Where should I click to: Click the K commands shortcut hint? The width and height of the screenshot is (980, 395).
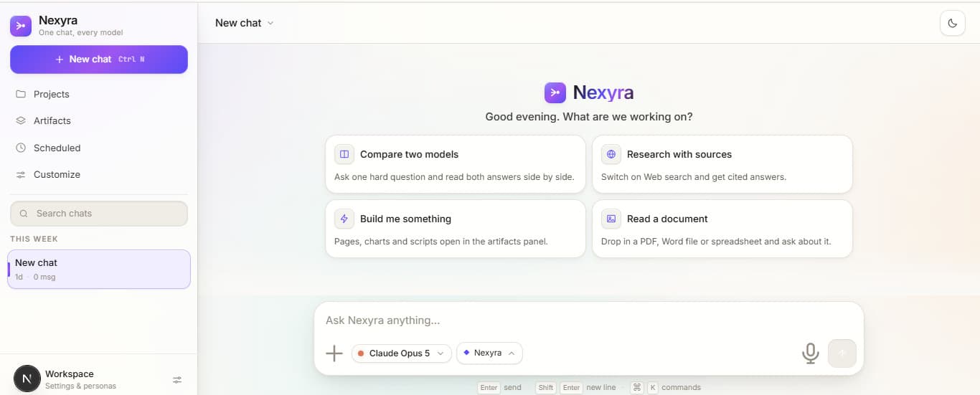pyautogui.click(x=665, y=388)
